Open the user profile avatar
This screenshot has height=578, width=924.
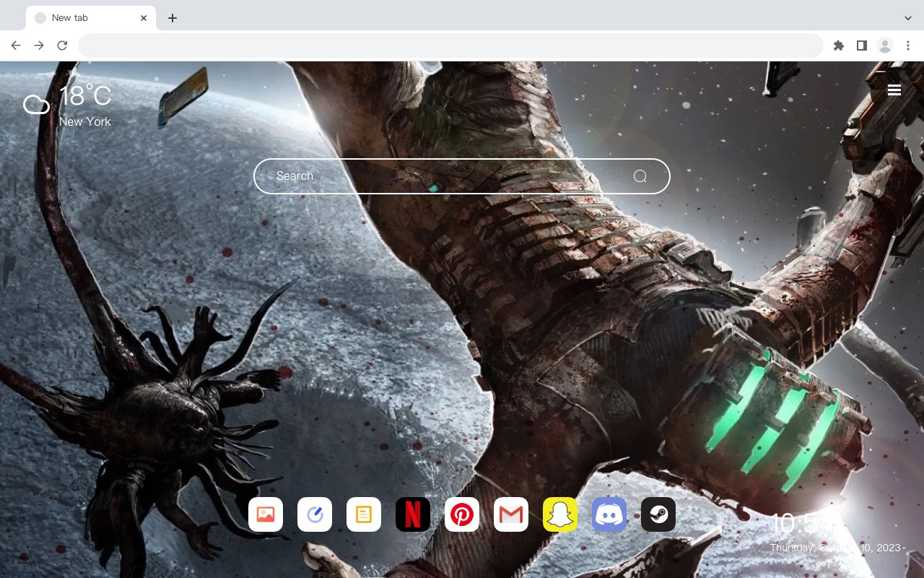[885, 46]
